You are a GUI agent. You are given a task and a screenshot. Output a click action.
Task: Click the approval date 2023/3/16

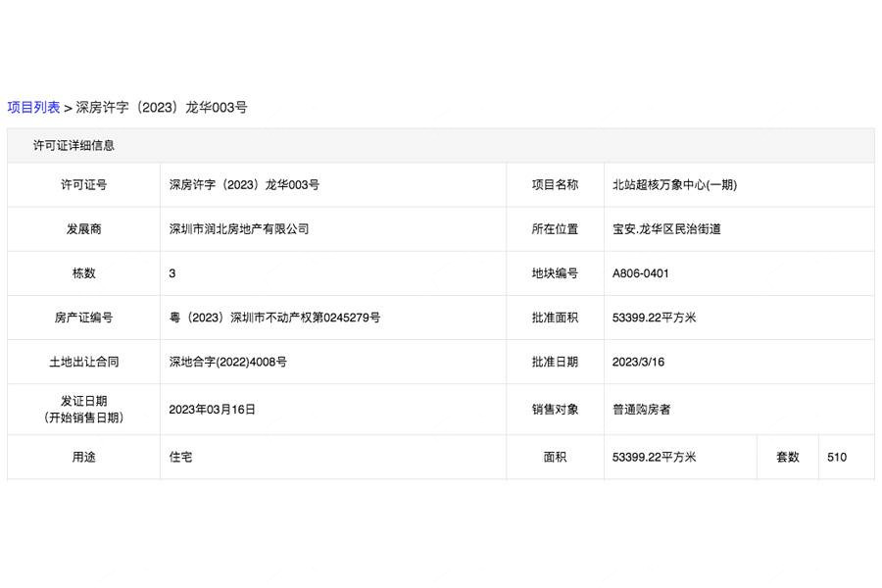tap(638, 362)
